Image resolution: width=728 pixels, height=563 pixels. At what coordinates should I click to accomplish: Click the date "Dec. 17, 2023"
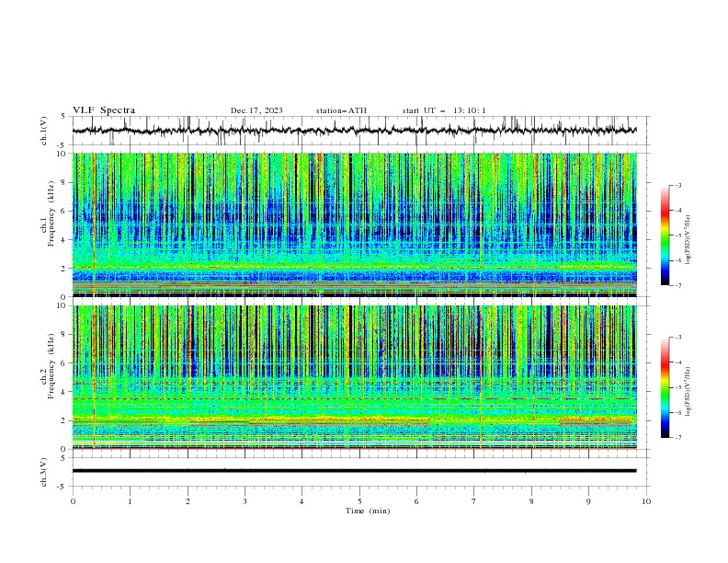tap(256, 110)
